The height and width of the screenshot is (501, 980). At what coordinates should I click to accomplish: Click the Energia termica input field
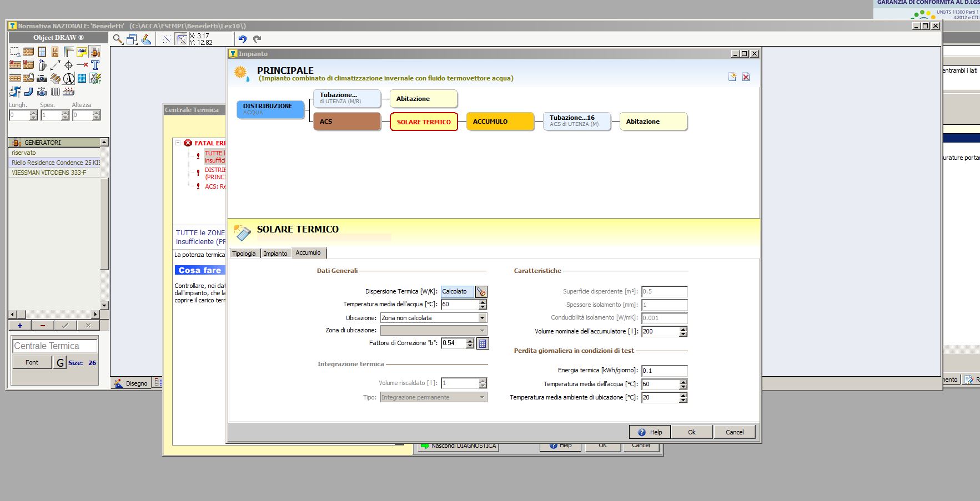(x=664, y=371)
